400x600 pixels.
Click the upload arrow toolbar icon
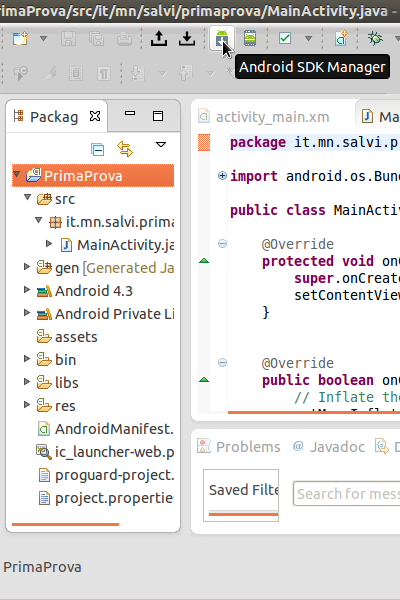(159, 38)
